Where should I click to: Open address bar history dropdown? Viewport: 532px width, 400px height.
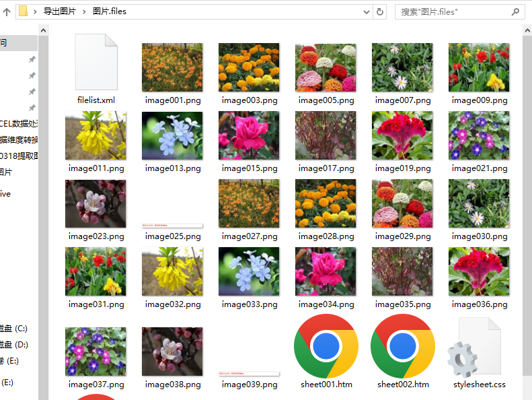click(x=367, y=12)
